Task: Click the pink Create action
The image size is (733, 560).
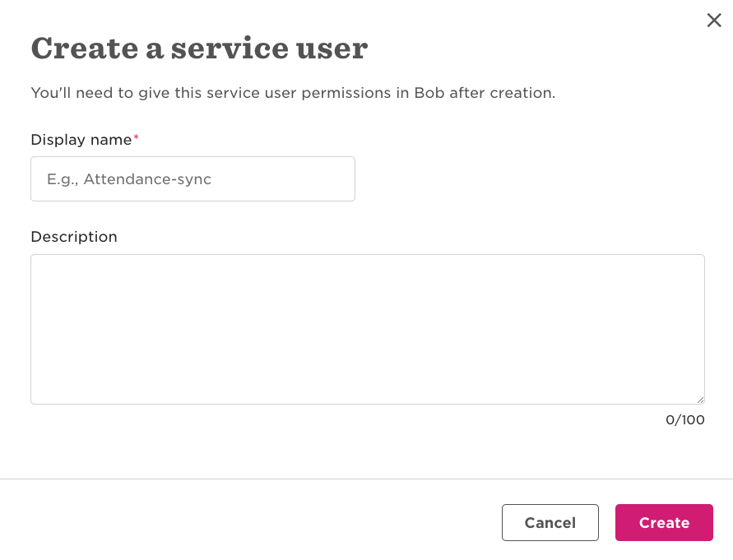Action: (664, 522)
